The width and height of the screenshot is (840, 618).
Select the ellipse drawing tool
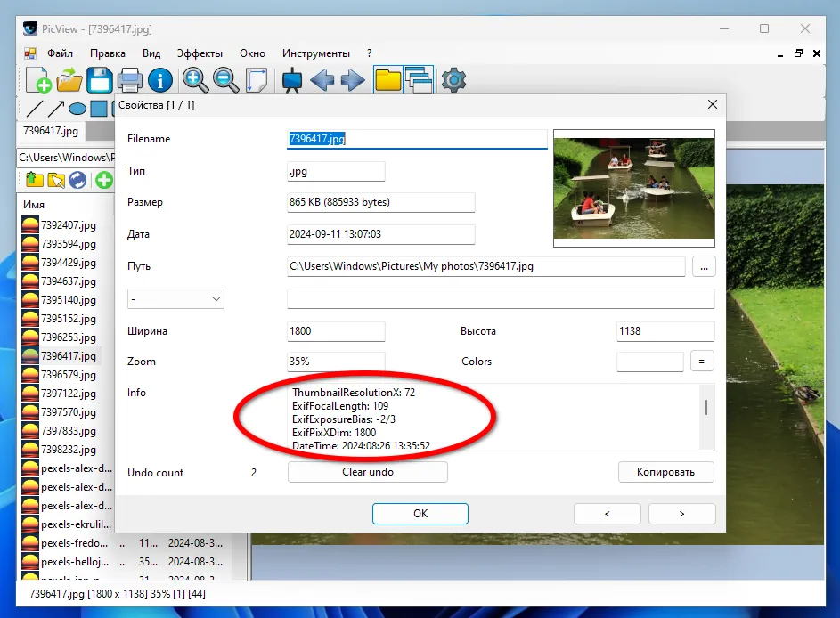point(77,110)
